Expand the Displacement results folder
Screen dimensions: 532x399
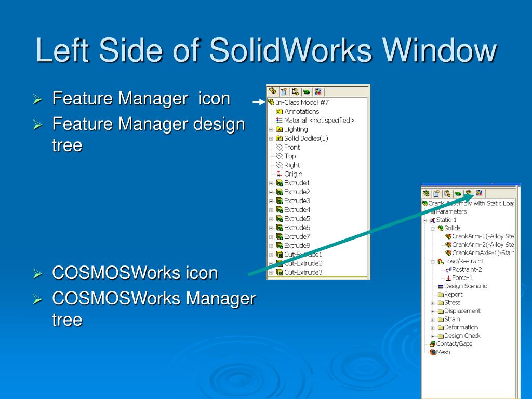click(433, 311)
